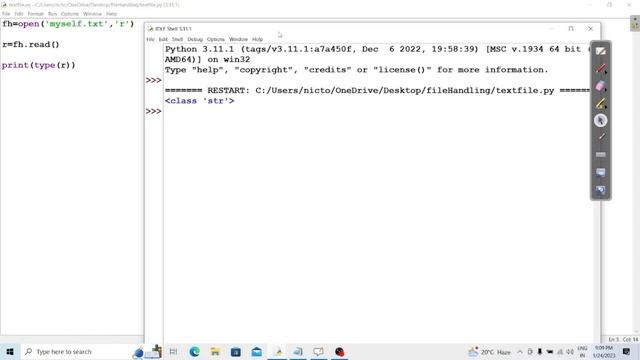Open Window menu in IDLE Shell window
Image resolution: width=640 pixels, height=360 pixels.
coord(238,39)
